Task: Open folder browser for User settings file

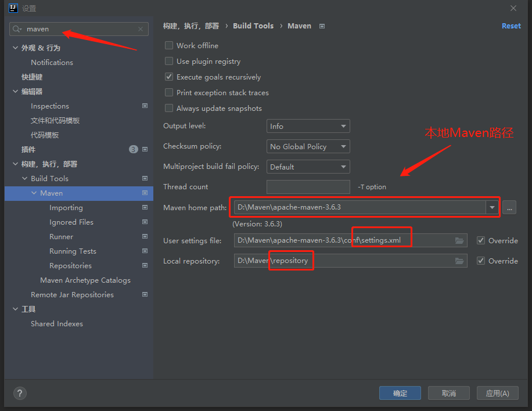Action: coord(459,240)
